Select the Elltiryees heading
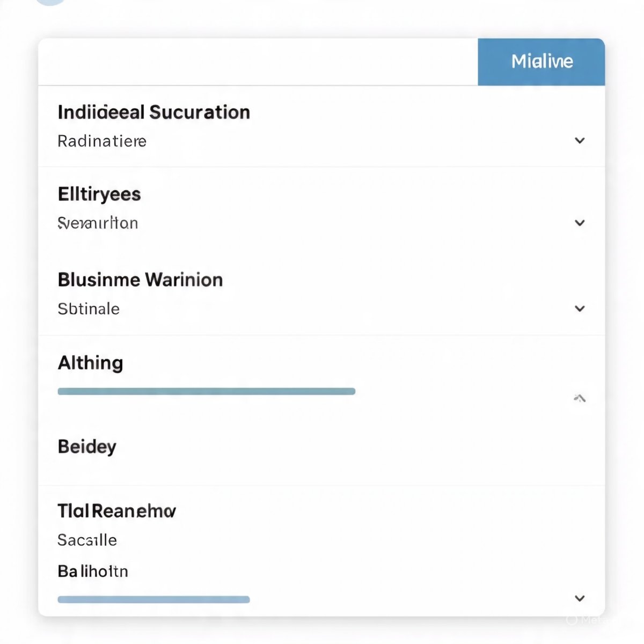The height and width of the screenshot is (644, 644). 99,194
